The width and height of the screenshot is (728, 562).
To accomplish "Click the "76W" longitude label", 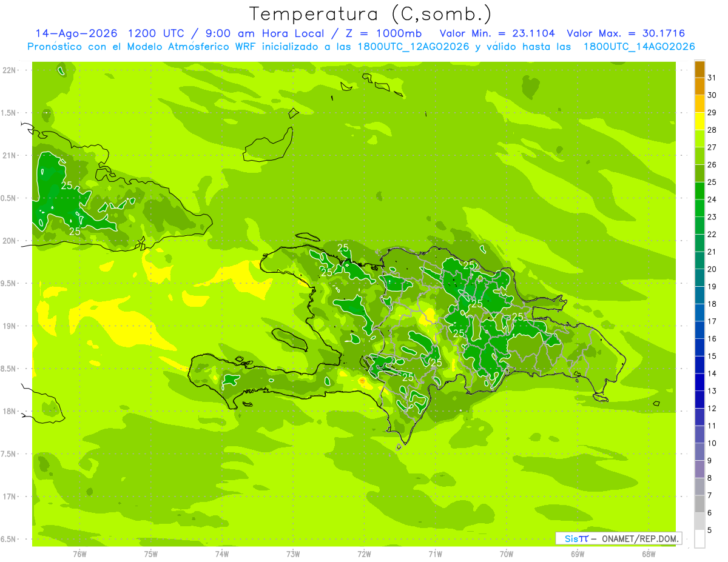I will tap(80, 554).
